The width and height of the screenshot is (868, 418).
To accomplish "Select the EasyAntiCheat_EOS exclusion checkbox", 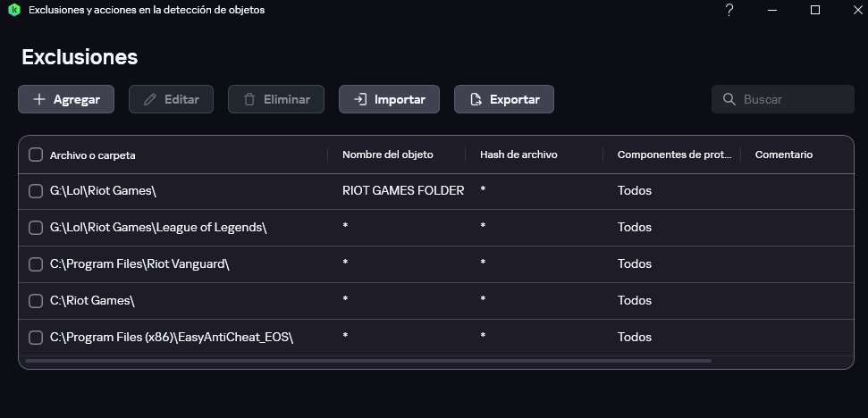I will tap(36, 338).
